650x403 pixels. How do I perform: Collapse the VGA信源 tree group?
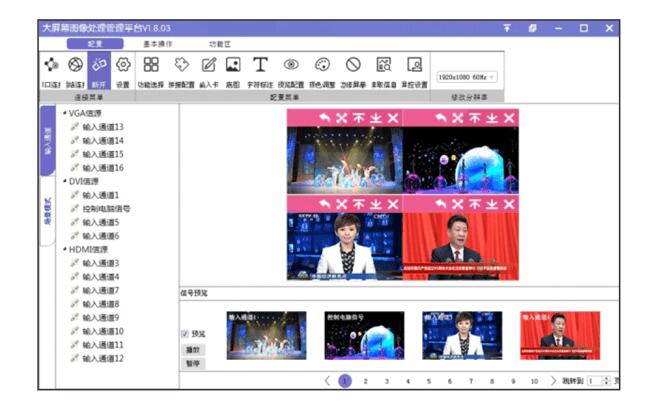(x=63, y=113)
